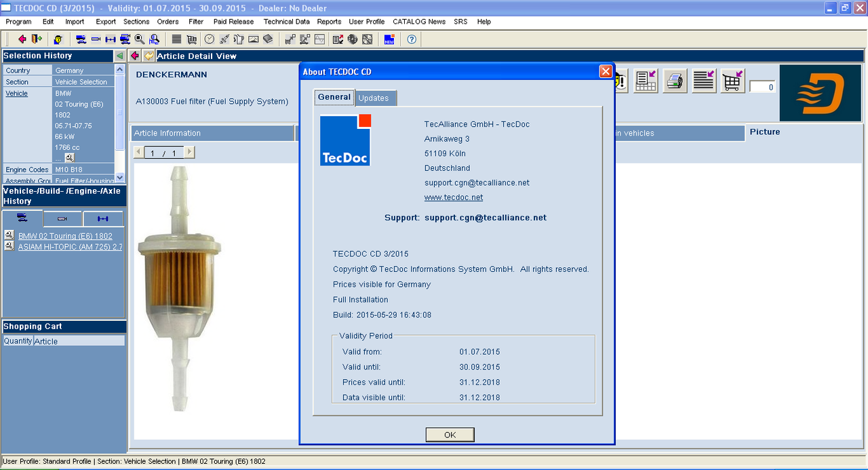Click the Article column header in Shopping Cart
The width and height of the screenshot is (868, 470).
coord(79,341)
